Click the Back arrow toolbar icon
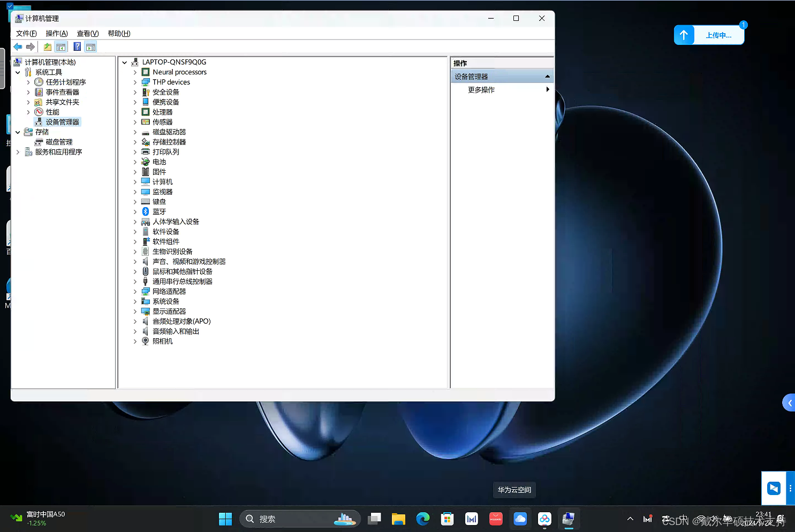795x532 pixels. click(18, 47)
